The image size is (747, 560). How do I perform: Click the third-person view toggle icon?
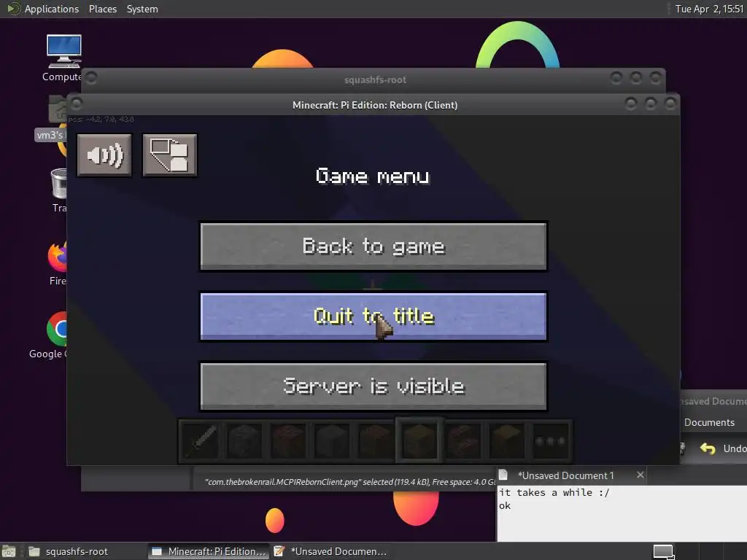(x=169, y=155)
